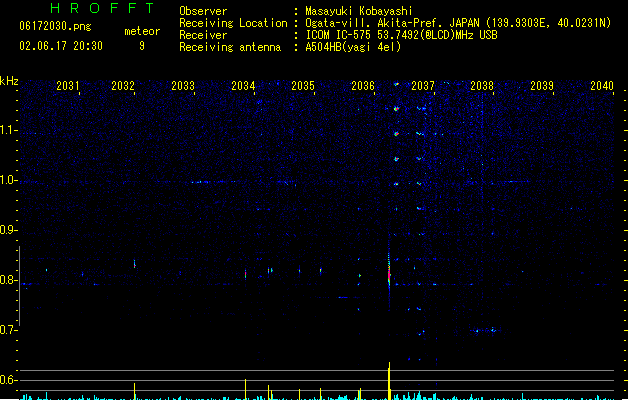Click the Receiving antenna label

point(230,47)
